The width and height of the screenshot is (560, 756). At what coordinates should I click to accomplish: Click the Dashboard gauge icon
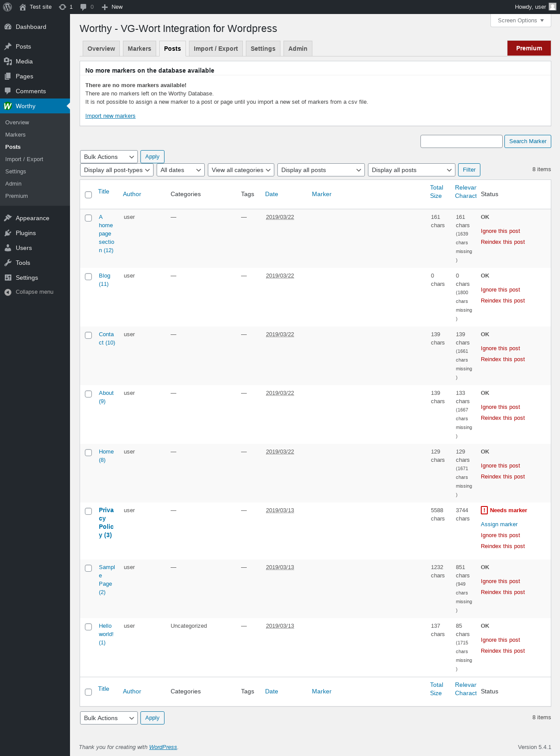coord(8,27)
